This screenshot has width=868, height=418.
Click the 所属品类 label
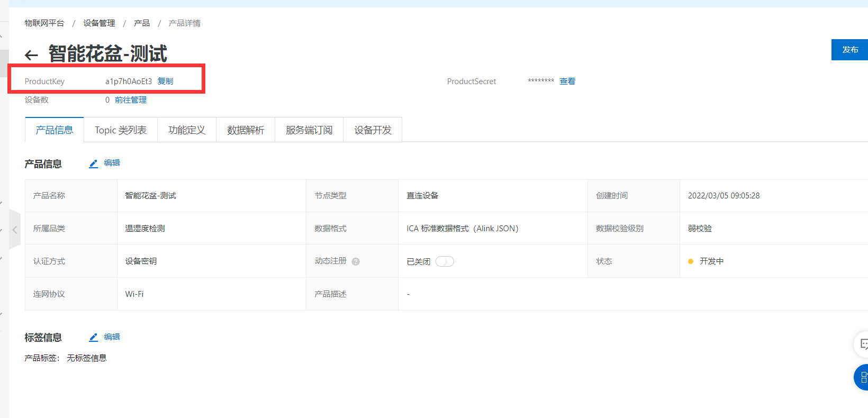49,229
